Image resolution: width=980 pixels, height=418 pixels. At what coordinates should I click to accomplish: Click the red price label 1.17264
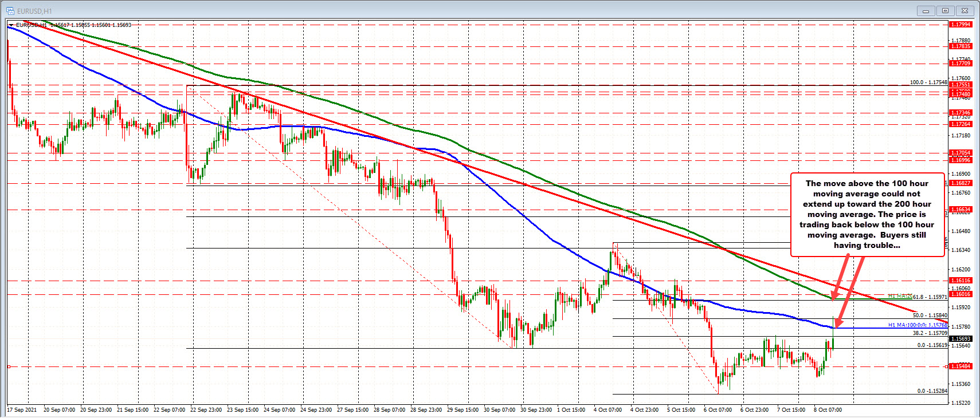961,124
